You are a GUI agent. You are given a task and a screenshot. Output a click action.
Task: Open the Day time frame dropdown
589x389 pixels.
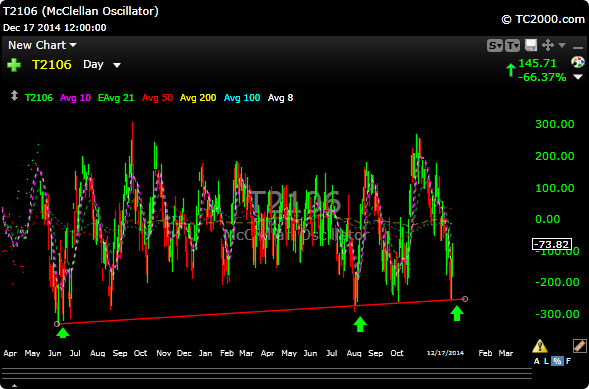coord(102,65)
